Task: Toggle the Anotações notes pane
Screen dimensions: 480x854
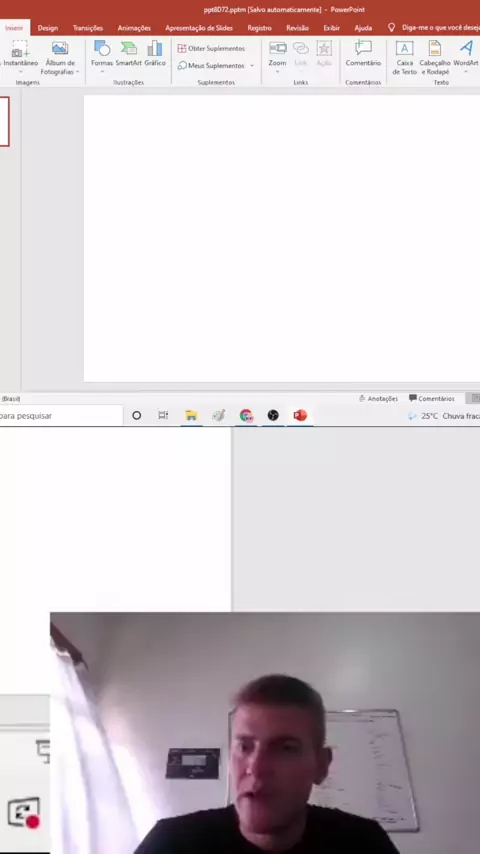Action: 378,399
